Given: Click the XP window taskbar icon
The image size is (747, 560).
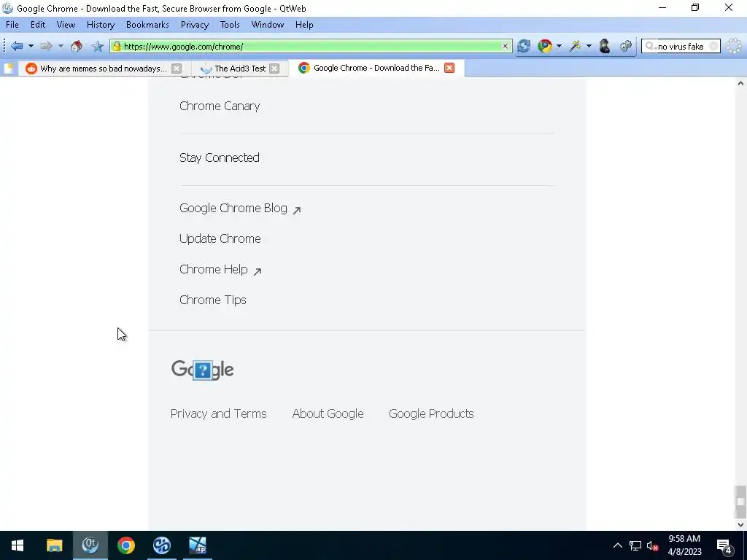Looking at the screenshot, I should 197,545.
